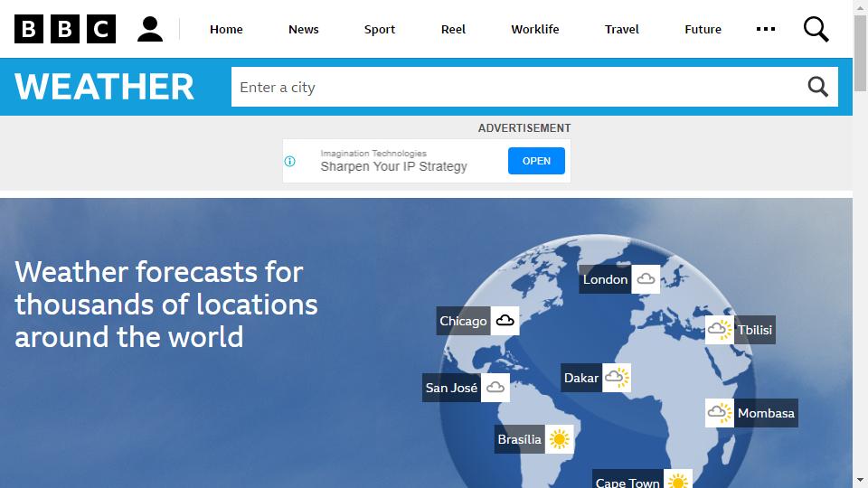Open the Mombasa forecast label
The width and height of the screenshot is (868, 488).
pos(766,413)
